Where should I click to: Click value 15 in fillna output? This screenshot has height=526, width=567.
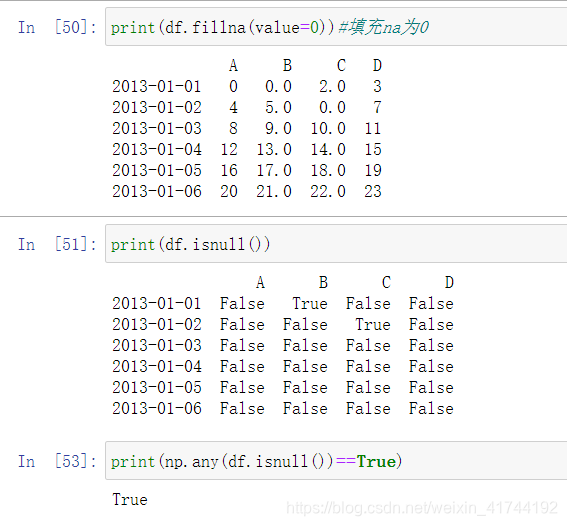click(373, 149)
